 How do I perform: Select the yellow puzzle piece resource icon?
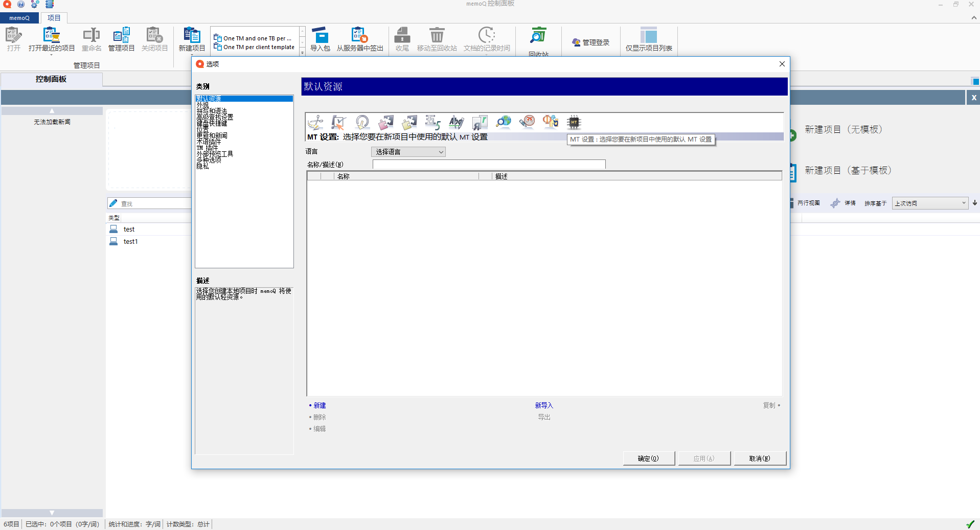tap(409, 122)
